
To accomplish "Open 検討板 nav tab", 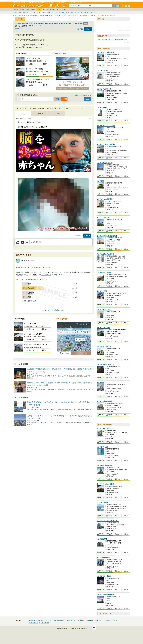I will click(16, 9).
